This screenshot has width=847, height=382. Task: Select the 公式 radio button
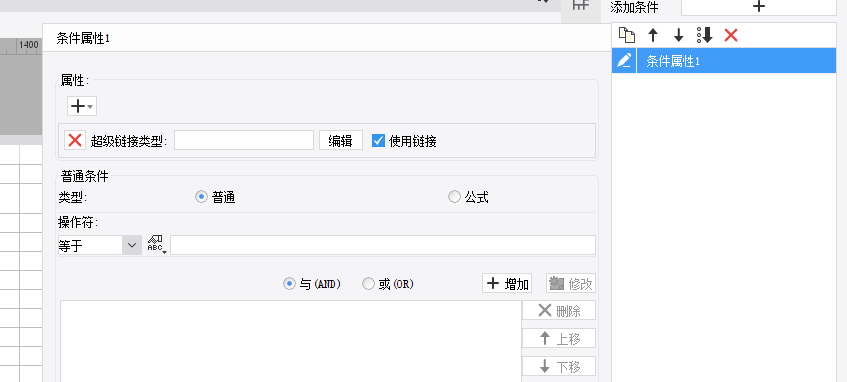click(x=454, y=197)
